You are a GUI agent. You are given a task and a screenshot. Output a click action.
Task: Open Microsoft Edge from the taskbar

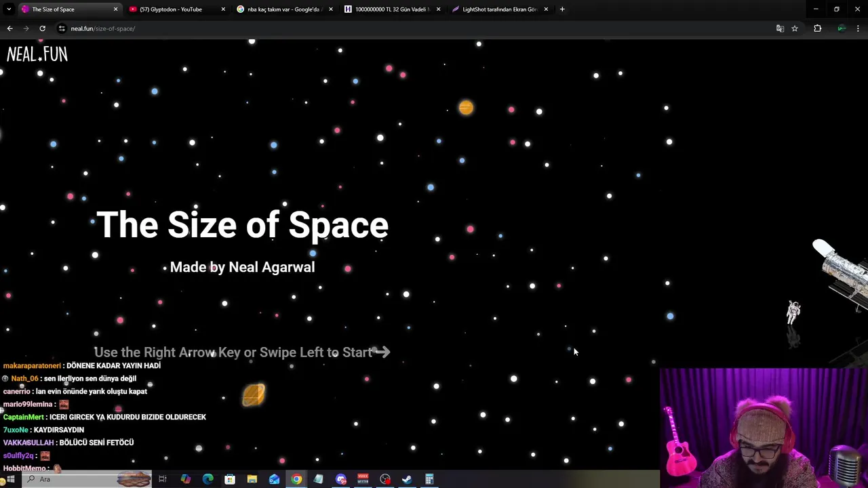coord(208,479)
